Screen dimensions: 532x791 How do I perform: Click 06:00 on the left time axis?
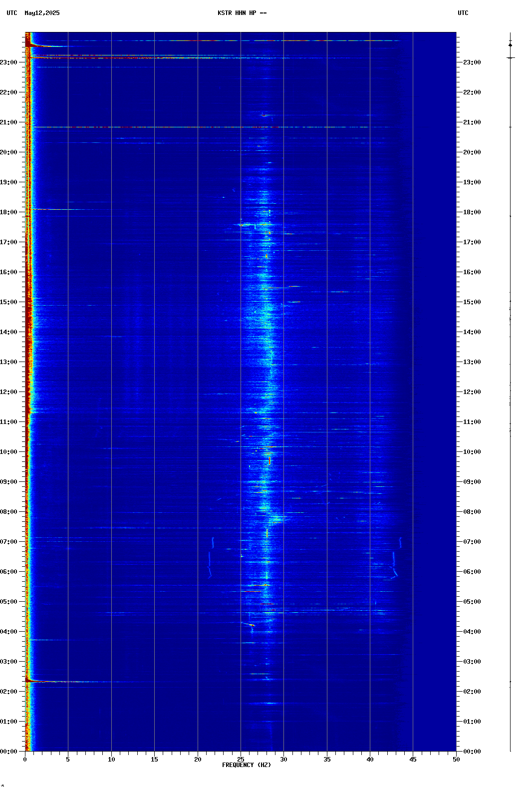pos(9,572)
